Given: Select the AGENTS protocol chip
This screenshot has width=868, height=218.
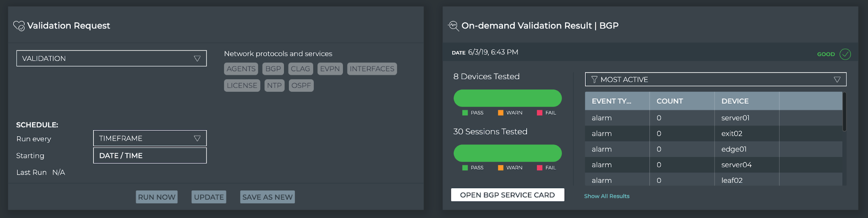Looking at the screenshot, I should [241, 69].
